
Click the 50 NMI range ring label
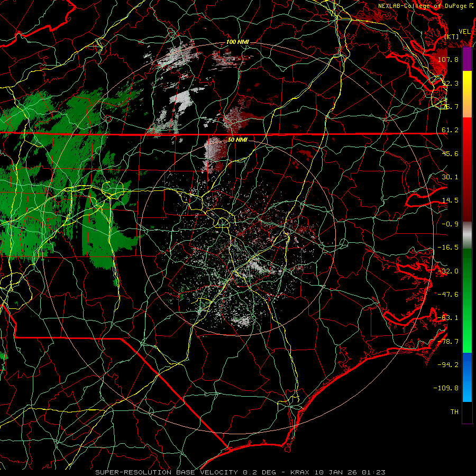pos(237,140)
